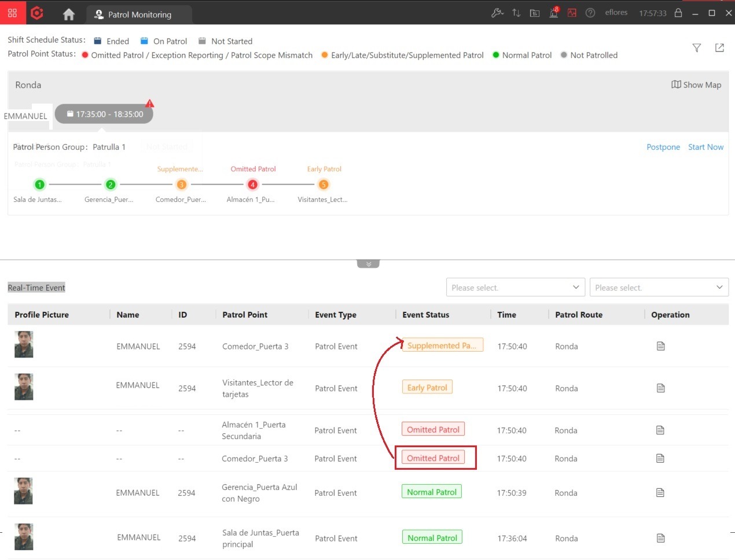Image resolution: width=735 pixels, height=560 pixels.
Task: Open the help question mark icon
Action: 590,13
